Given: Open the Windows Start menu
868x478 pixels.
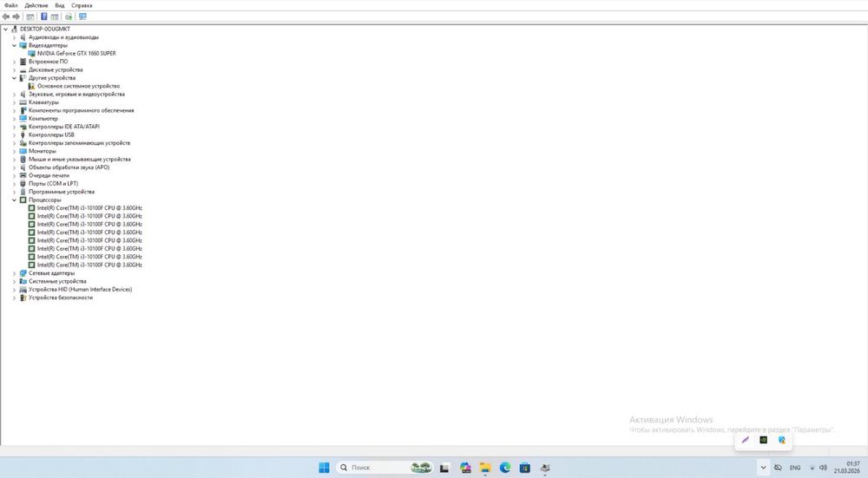Looking at the screenshot, I should point(325,468).
